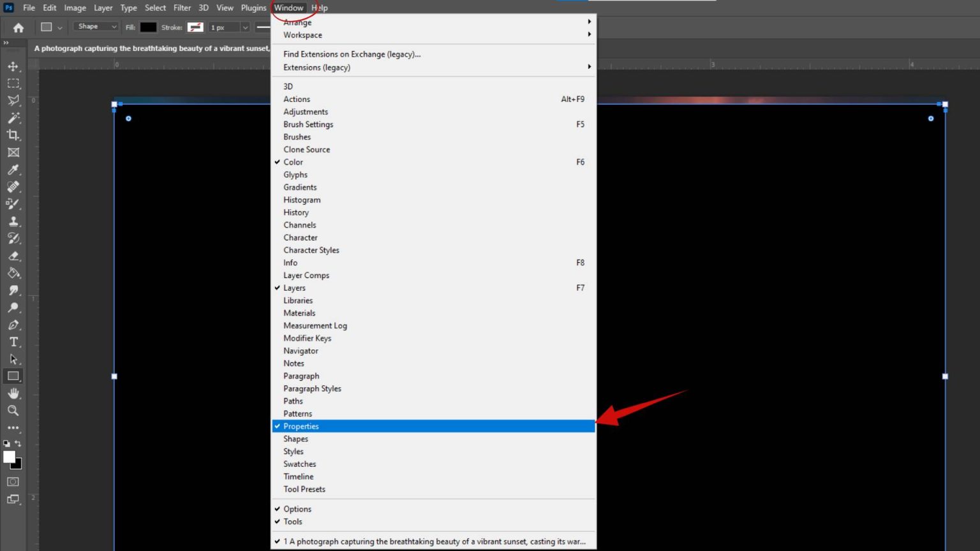Select the open sunset document at menu bottom
980x551 pixels.
tap(434, 541)
